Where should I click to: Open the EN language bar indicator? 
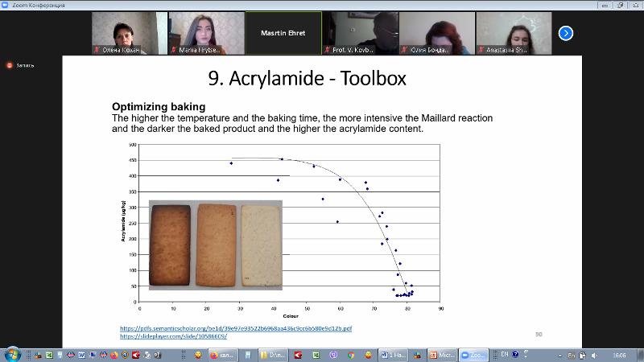pos(505,354)
